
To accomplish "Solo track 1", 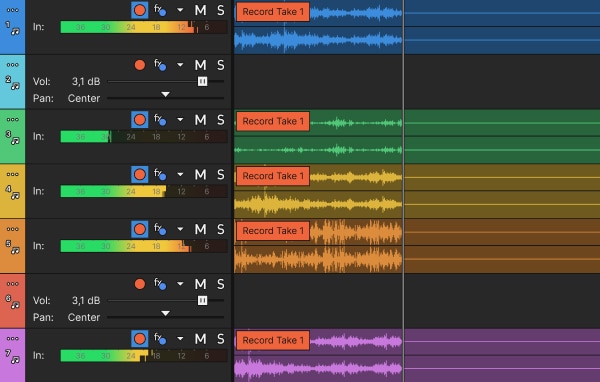I will pyautogui.click(x=221, y=10).
